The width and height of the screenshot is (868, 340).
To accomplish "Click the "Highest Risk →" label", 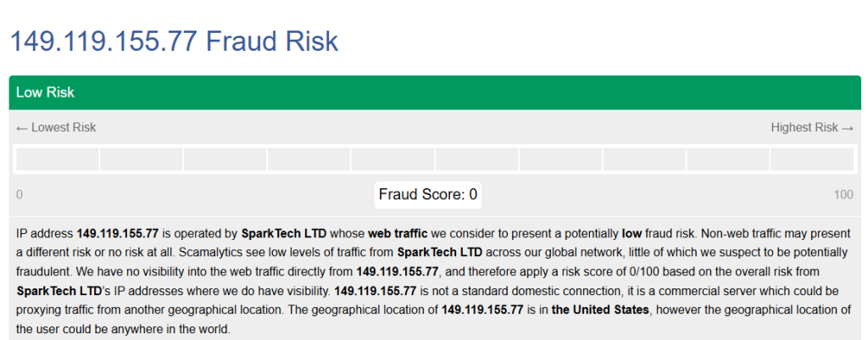I will pyautogui.click(x=811, y=127).
